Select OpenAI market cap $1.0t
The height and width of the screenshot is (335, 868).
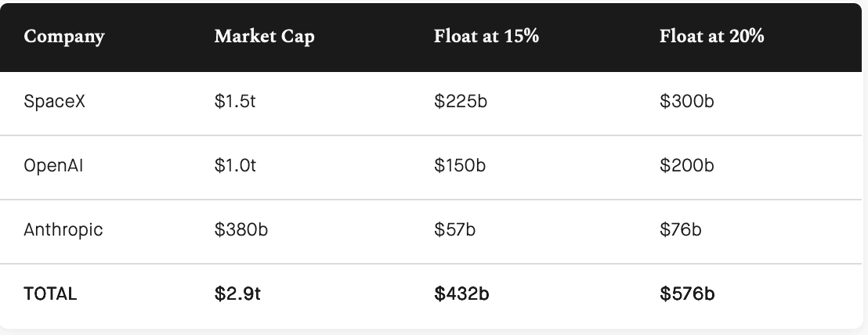235,166
